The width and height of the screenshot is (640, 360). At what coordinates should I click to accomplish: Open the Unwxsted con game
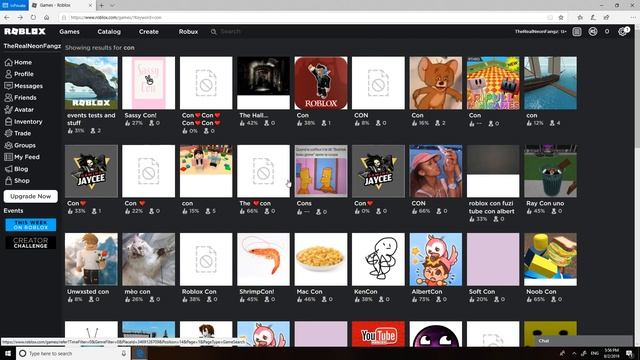91,260
